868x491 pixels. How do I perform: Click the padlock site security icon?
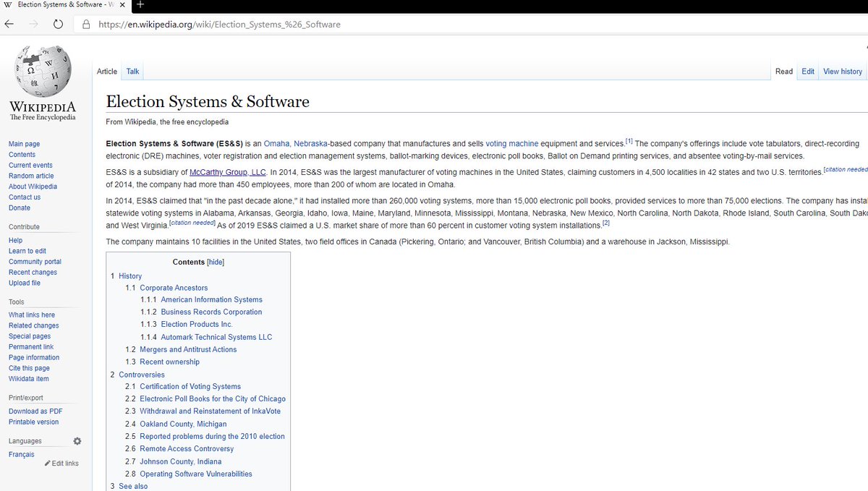[86, 24]
